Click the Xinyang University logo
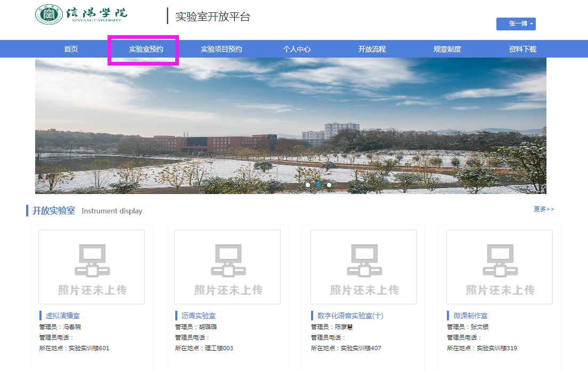This screenshot has width=588, height=371. tap(81, 14)
